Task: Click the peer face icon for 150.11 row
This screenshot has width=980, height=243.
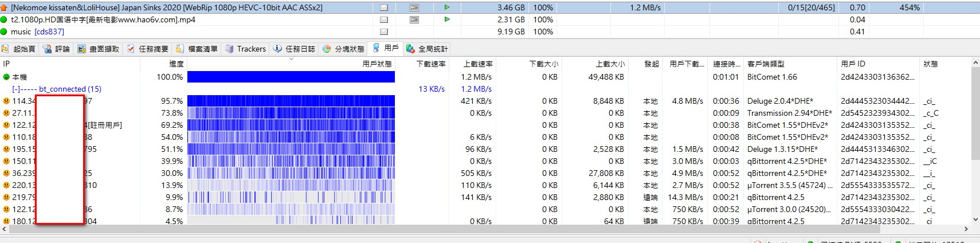Action: coord(6,161)
